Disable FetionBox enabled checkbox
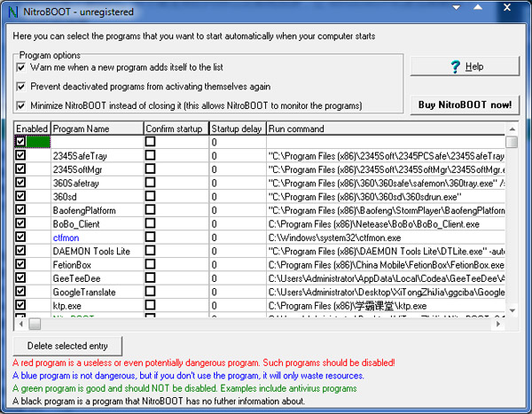 click(x=20, y=264)
